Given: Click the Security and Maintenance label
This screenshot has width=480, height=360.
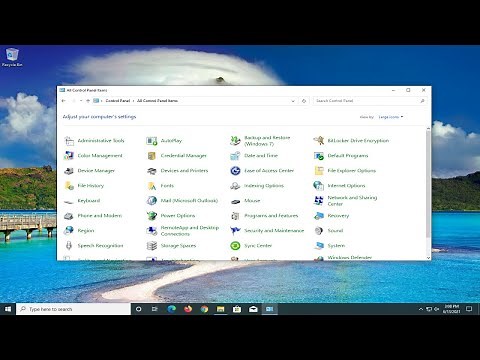Looking at the screenshot, I should point(274,231).
